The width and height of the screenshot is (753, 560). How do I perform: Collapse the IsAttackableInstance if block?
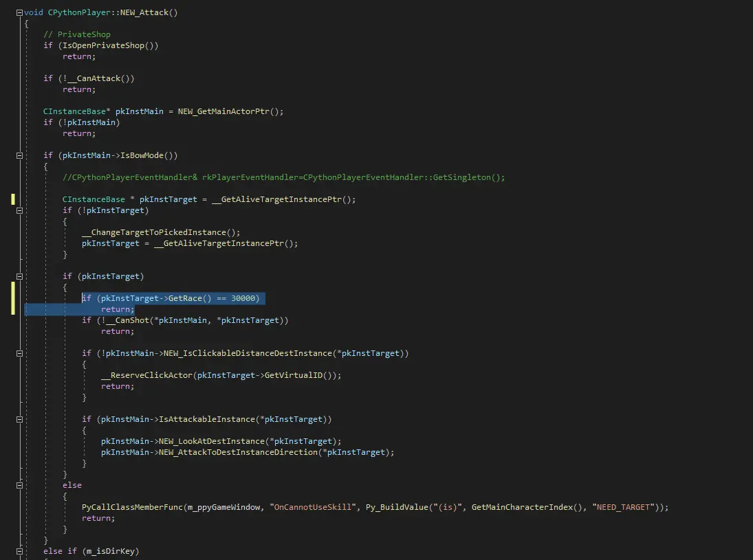(19, 419)
